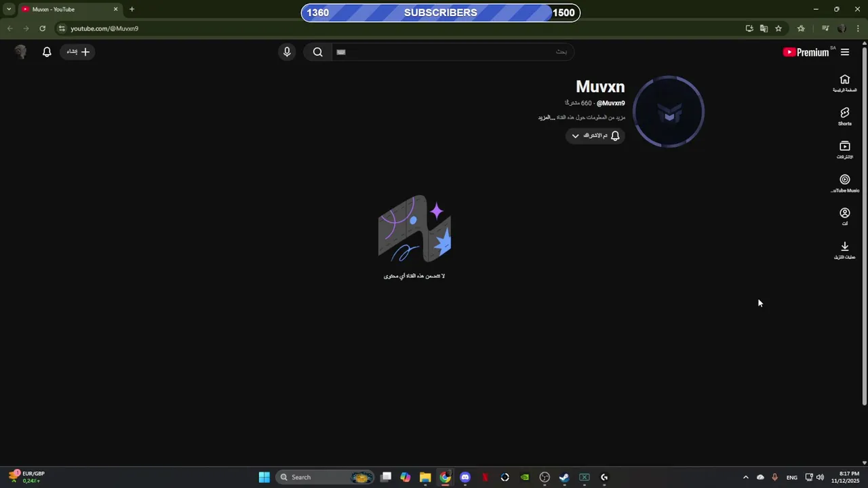
Task: Open the Windows Start menu
Action: [x=264, y=477]
